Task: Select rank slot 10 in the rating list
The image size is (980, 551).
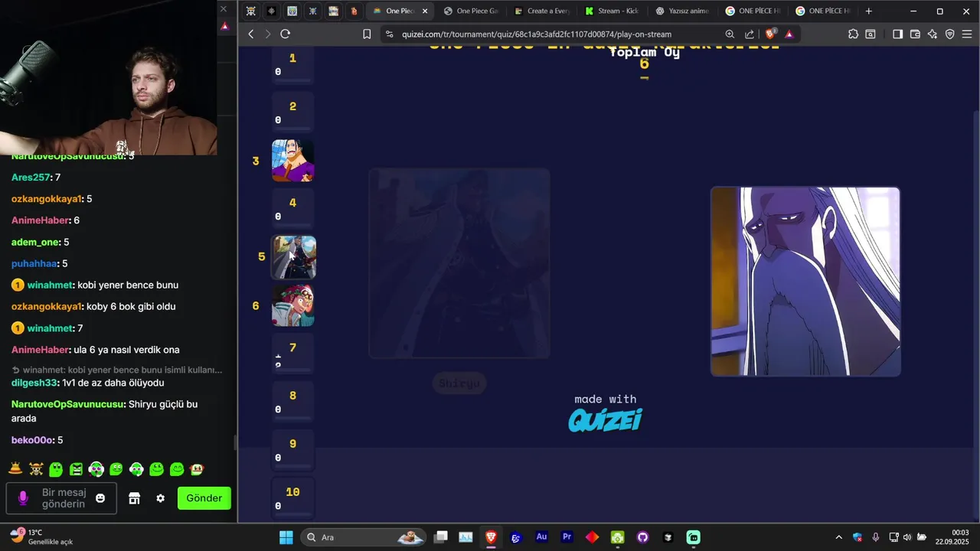Action: point(292,498)
